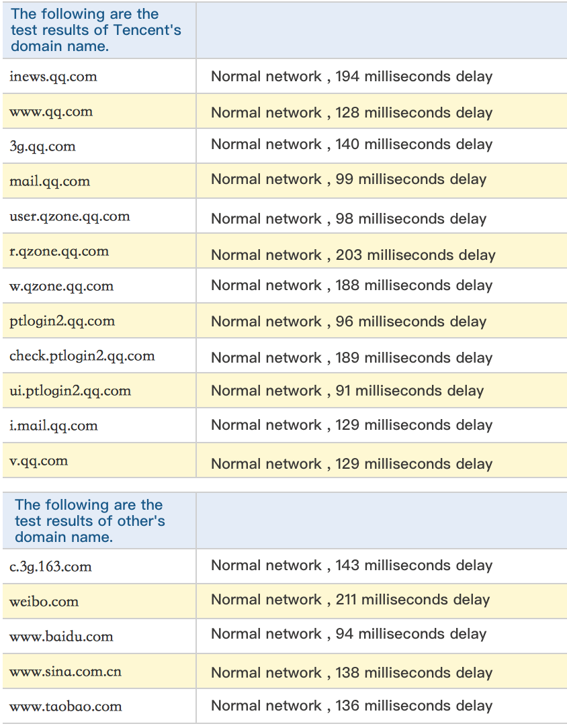The width and height of the screenshot is (567, 728).
Task: Click the 3g.qq.com domain name
Action: pos(42,146)
